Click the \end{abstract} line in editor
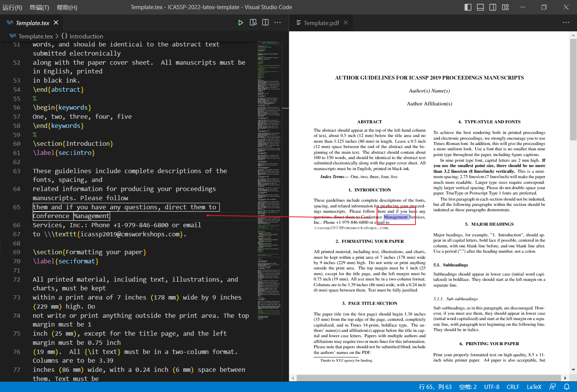 [58, 89]
